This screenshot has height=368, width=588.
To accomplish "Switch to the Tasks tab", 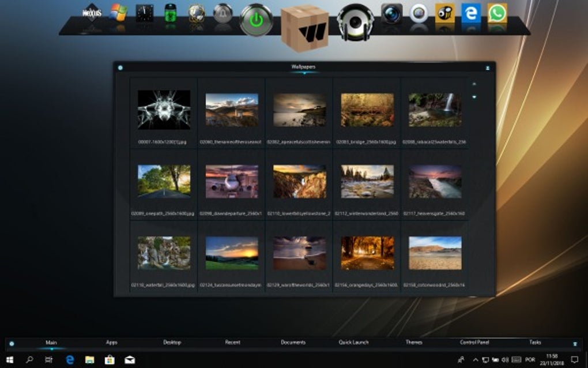I will (535, 343).
